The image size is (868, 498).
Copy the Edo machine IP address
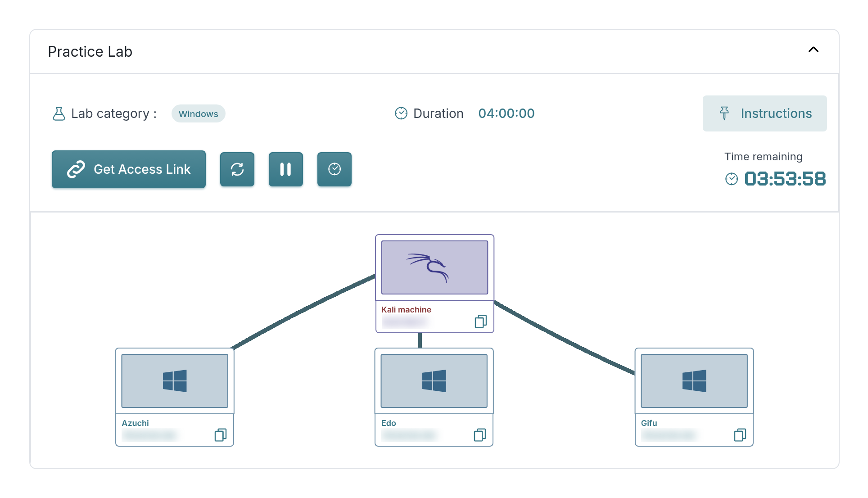(480, 435)
